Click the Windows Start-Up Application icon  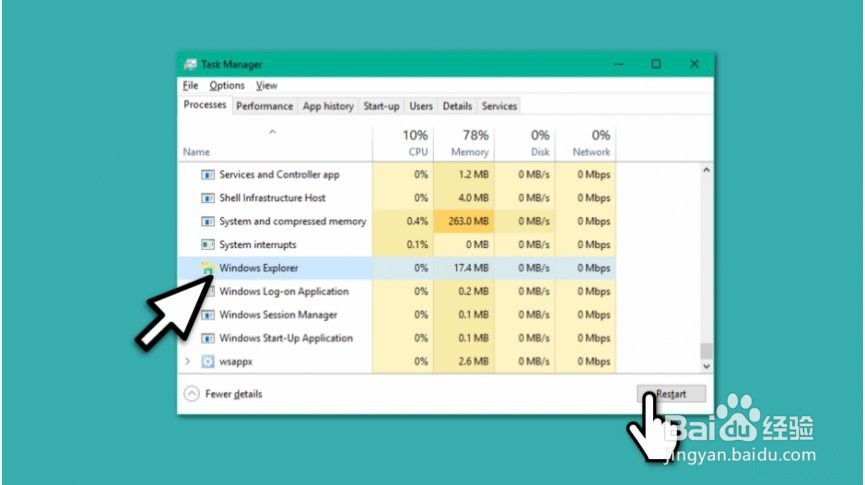207,338
